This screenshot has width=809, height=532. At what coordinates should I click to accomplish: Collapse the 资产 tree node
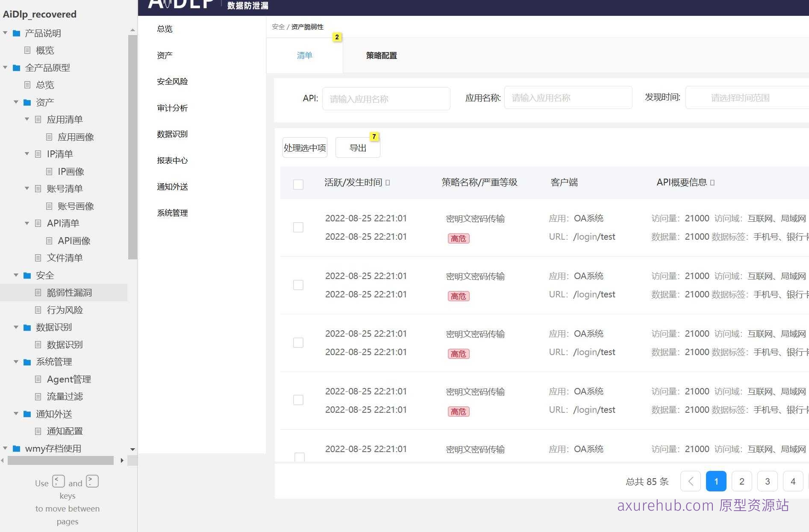(16, 102)
